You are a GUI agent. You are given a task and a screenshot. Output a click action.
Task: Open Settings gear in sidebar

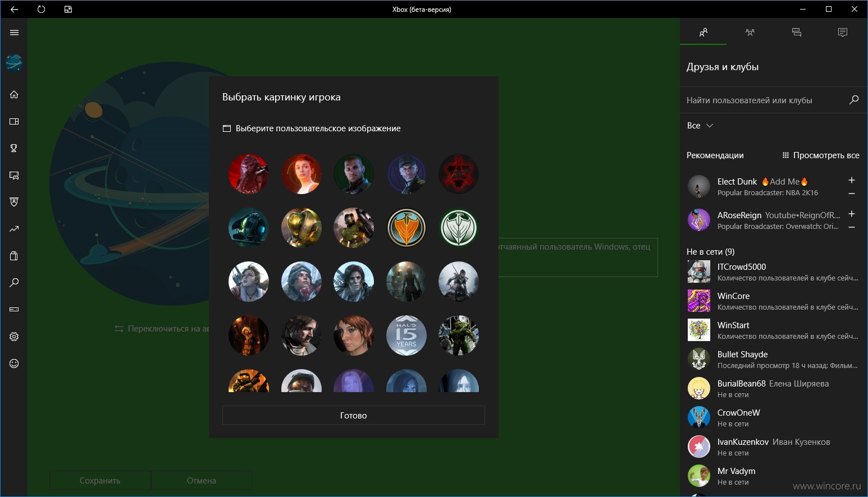14,337
